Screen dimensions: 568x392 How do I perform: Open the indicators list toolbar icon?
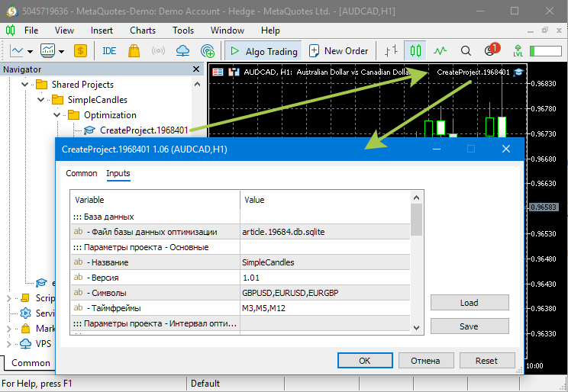click(x=48, y=51)
